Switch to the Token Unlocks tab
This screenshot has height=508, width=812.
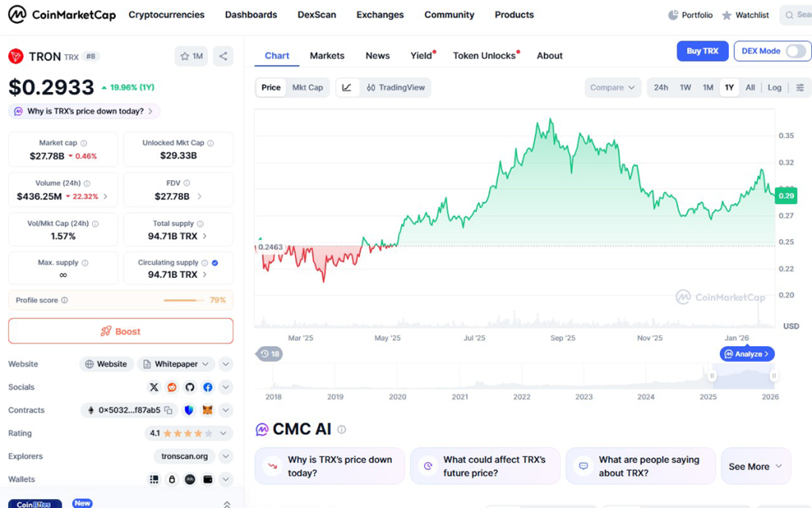[485, 56]
